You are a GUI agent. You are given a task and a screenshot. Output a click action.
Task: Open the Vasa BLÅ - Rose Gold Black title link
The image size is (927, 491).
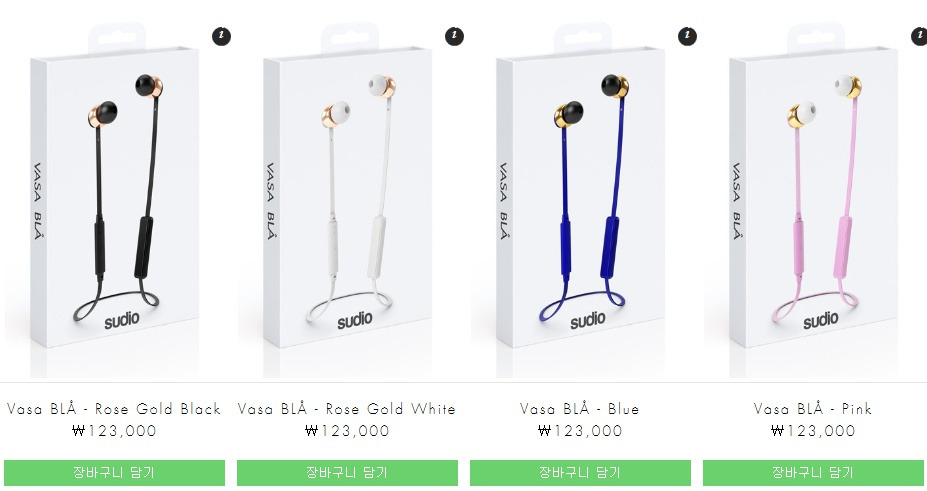[x=114, y=409]
